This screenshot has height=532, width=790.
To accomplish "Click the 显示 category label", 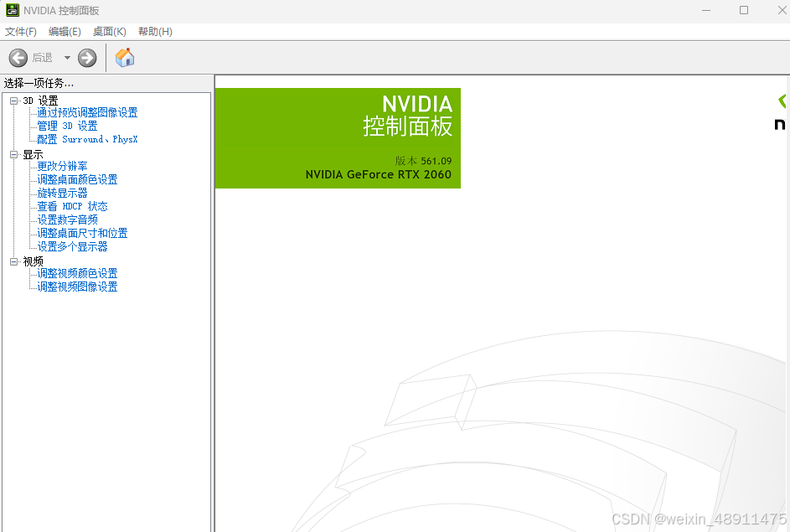I will point(33,155).
